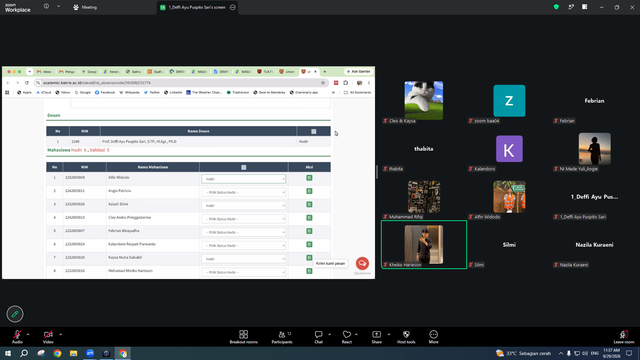Viewport: 640px width, 360px height.
Task: Select the Muhamad Rifqi participant tile
Action: tap(424, 197)
